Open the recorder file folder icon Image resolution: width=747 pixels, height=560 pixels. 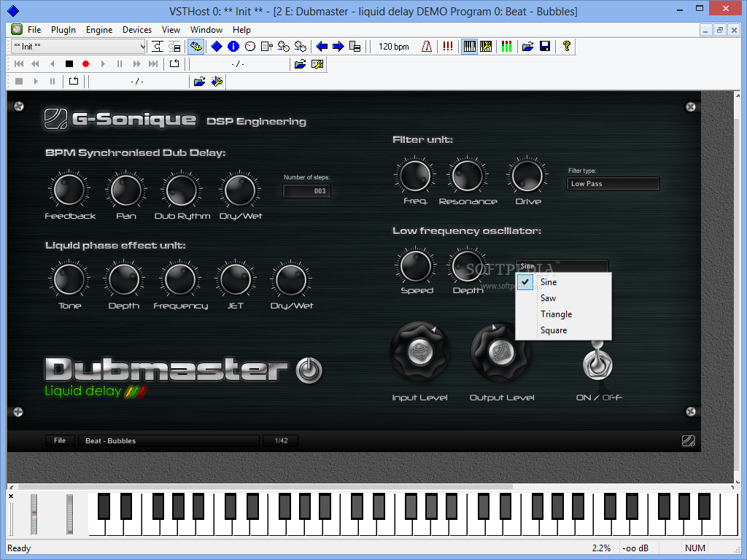(200, 82)
